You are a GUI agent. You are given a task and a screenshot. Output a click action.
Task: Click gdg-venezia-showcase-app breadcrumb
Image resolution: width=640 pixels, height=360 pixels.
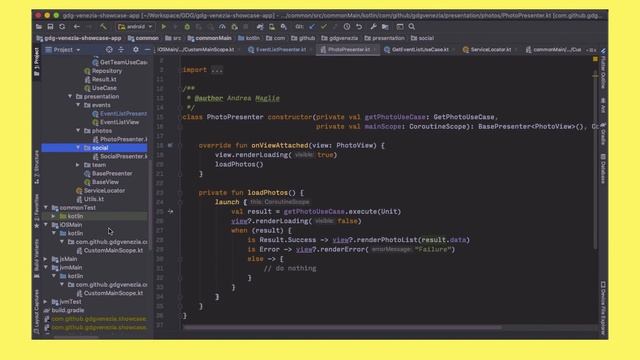point(79,38)
